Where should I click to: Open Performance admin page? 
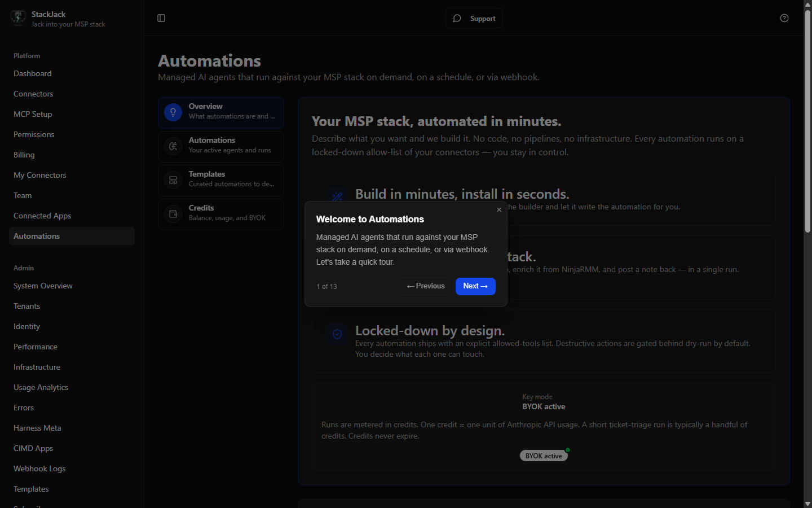[x=72, y=347]
